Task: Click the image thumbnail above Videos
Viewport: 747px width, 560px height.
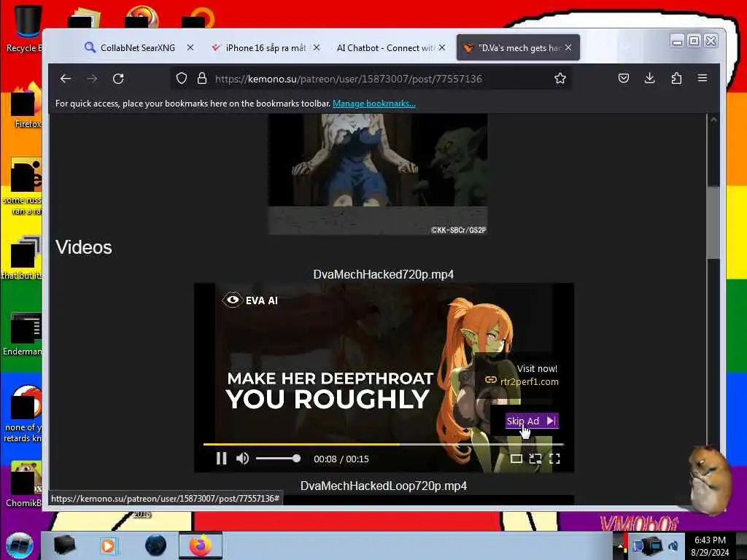Action: 377,174
